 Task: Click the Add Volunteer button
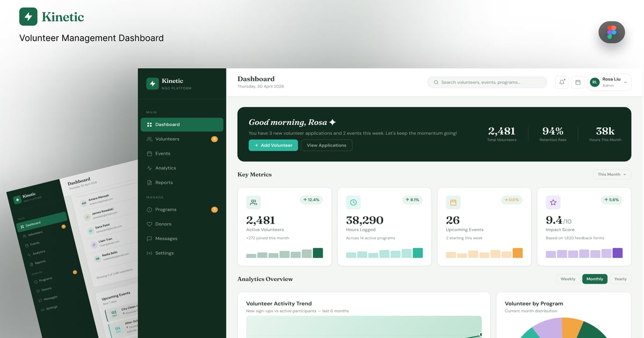click(x=273, y=145)
